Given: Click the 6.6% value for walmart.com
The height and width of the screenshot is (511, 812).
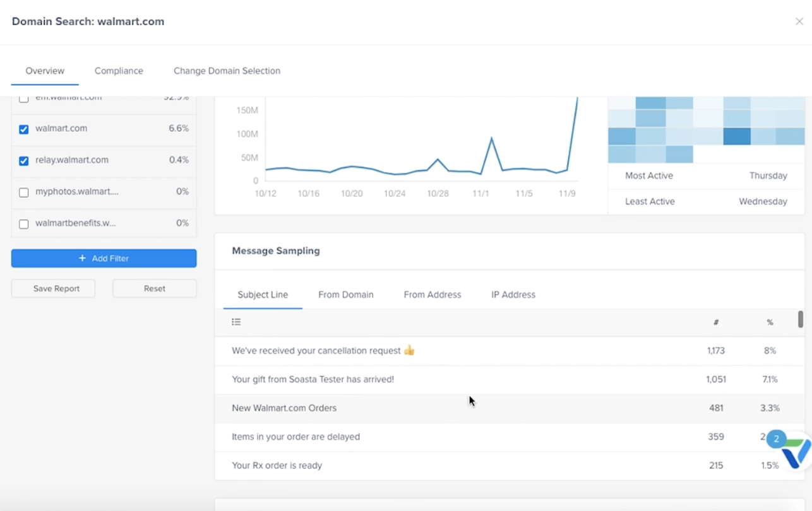Looking at the screenshot, I should pos(179,129).
